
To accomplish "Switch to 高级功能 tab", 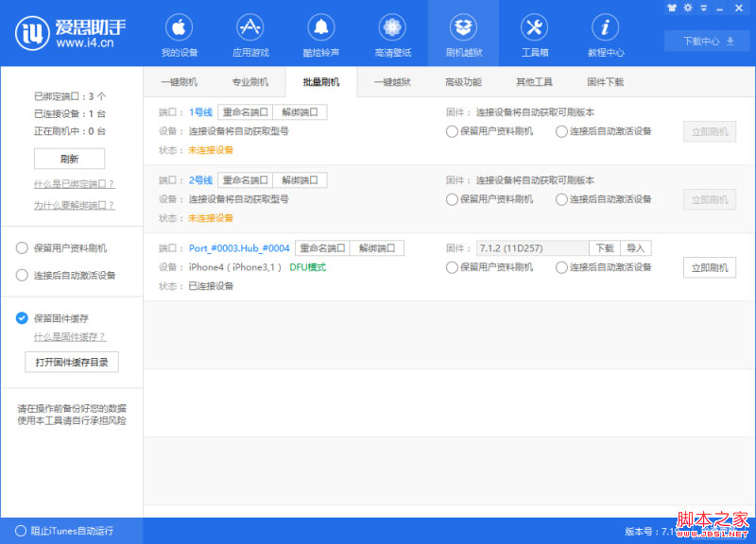I will tap(463, 82).
